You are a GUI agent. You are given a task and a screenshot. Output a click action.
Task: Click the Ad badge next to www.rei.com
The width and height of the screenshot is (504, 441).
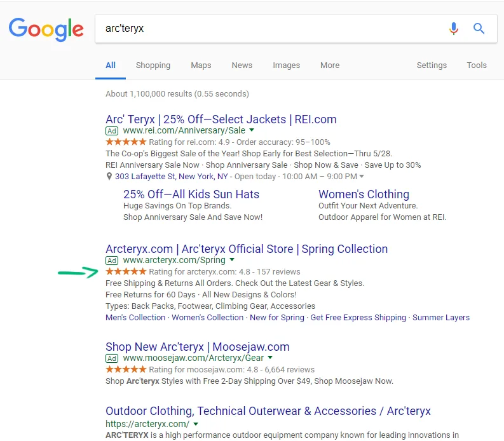(112, 131)
